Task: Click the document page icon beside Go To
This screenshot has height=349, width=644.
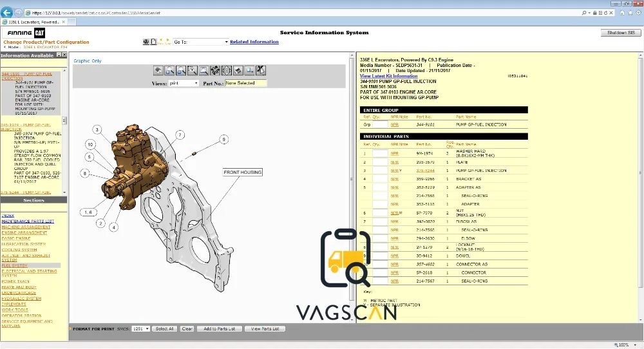Action: click(153, 42)
